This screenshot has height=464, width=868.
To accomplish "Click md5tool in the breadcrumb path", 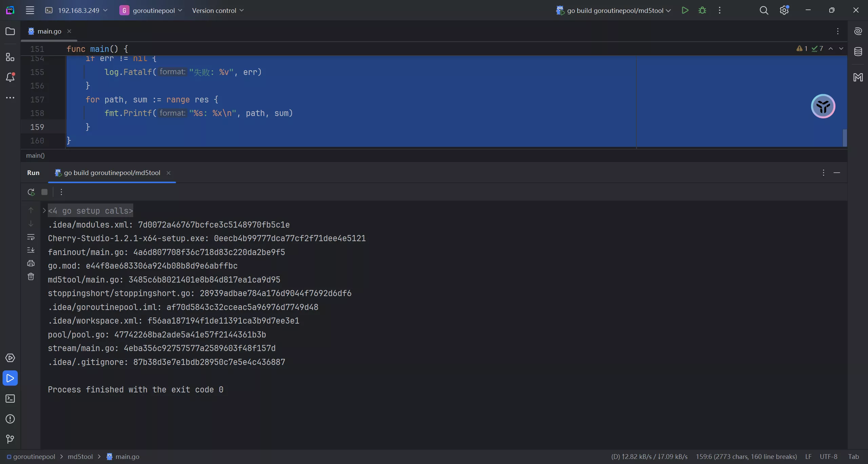I will coord(80,457).
